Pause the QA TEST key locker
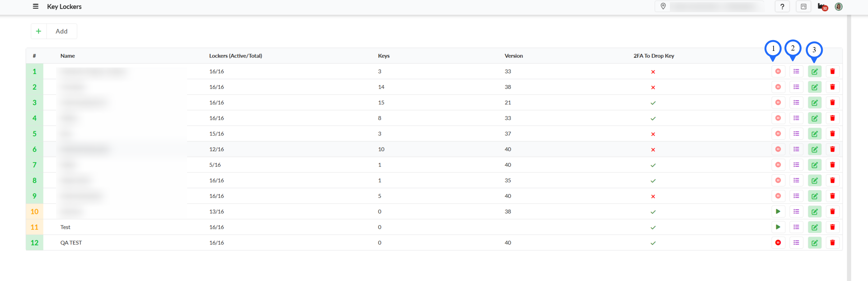868x281 pixels. [778, 243]
